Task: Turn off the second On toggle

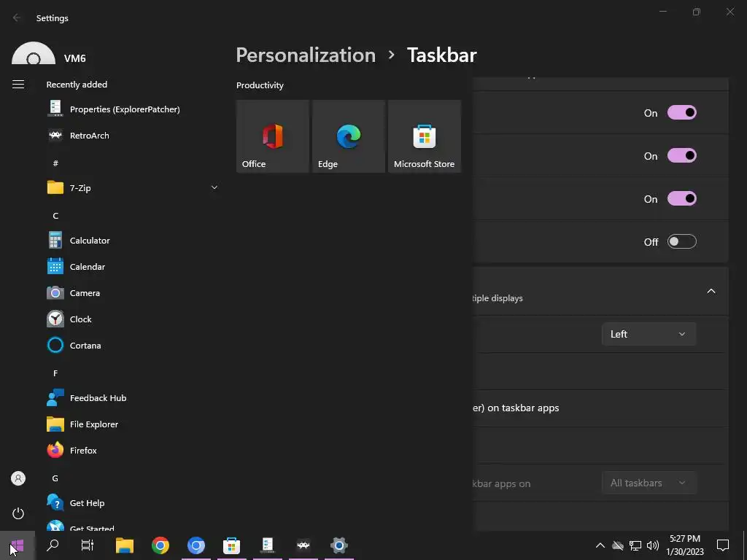Action: 682,156
